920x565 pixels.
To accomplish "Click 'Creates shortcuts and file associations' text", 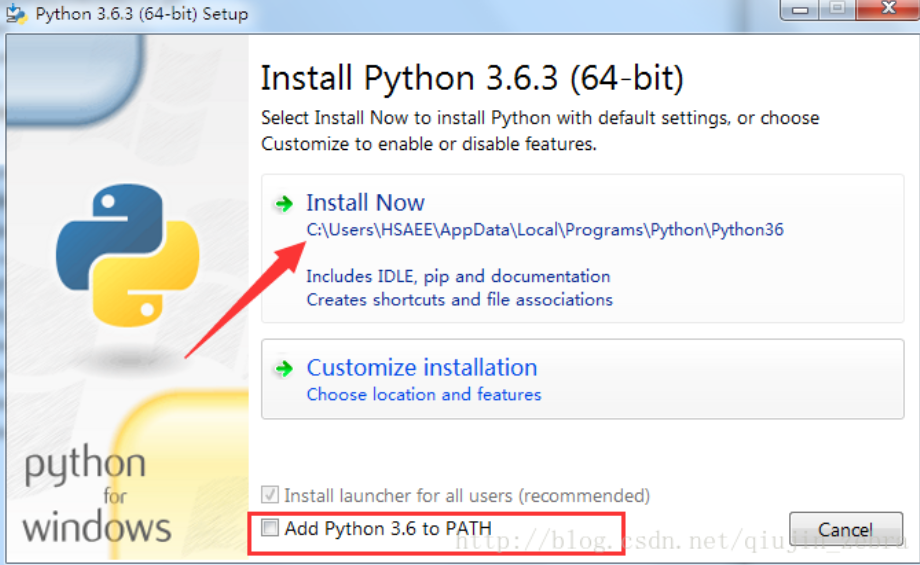I will click(x=459, y=300).
